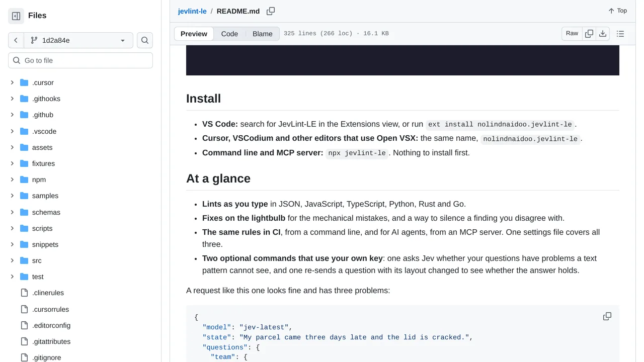
Task: Select the scripts folder row
Action: click(80, 228)
